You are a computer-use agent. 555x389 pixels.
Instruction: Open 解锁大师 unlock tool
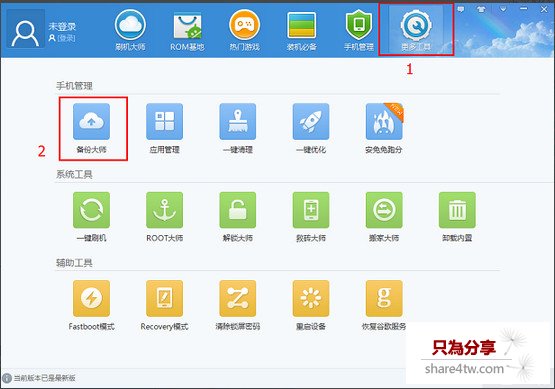(x=238, y=210)
